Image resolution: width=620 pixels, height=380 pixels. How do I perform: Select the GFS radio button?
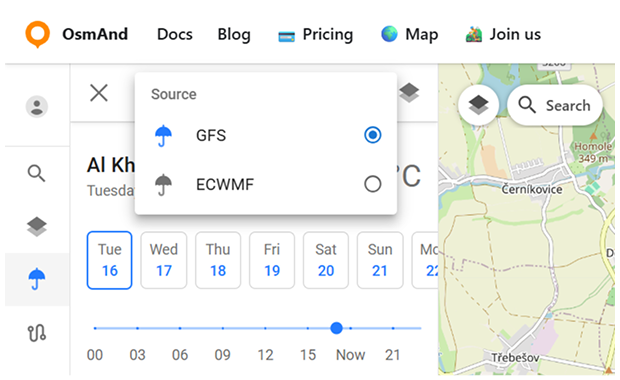coord(372,135)
